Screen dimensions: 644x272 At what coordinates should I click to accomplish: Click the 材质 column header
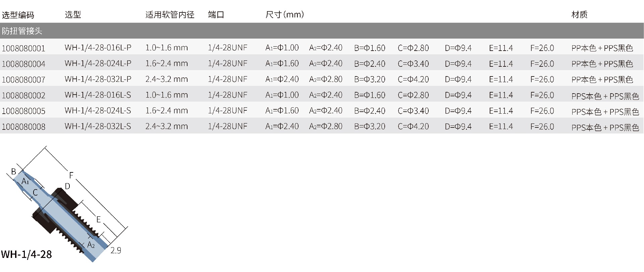(x=579, y=15)
